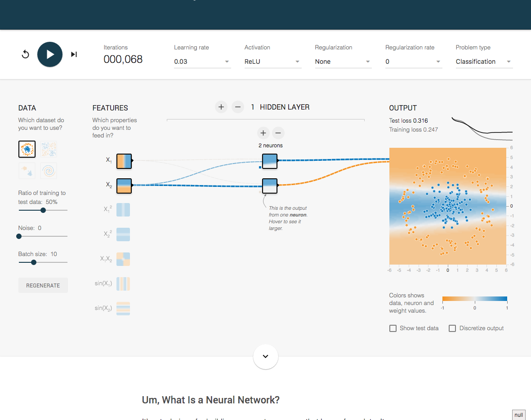This screenshot has width=531, height=420.
Task: Click the REGENERATE button
Action: point(43,285)
